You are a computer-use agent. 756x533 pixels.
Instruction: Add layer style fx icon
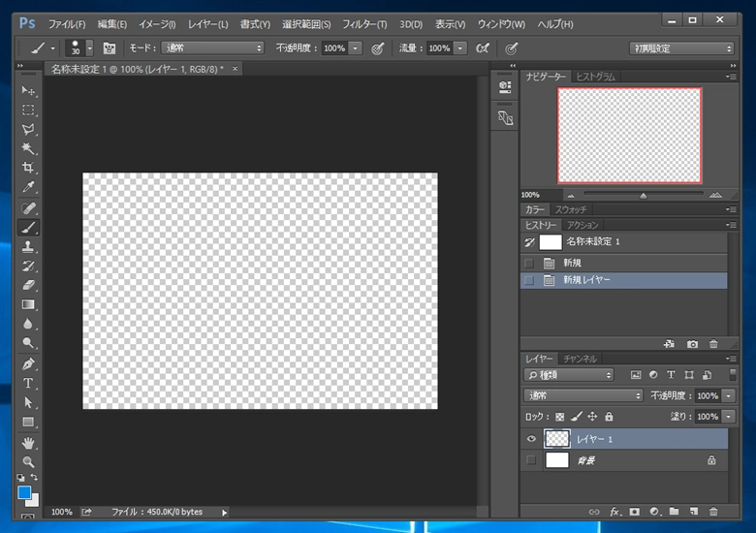[x=614, y=512]
